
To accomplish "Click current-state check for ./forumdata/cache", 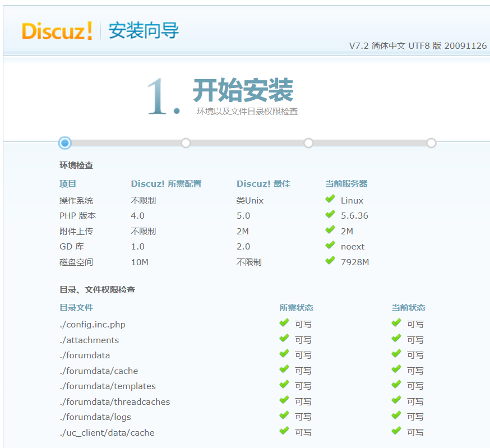I will [x=396, y=369].
